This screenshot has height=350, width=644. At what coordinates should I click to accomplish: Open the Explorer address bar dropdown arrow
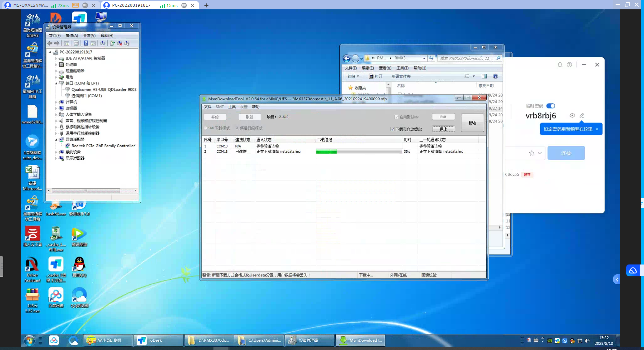click(x=424, y=58)
